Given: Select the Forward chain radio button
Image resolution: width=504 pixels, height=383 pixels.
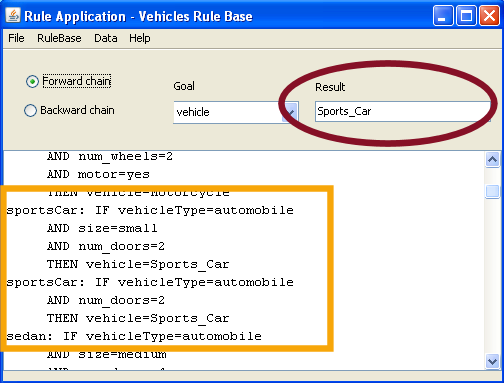Looking at the screenshot, I should click(x=32, y=81).
